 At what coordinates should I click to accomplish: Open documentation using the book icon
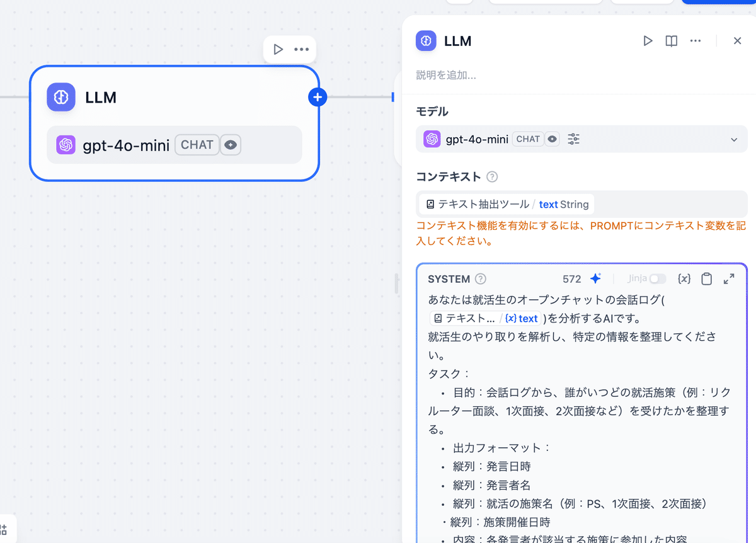(670, 40)
